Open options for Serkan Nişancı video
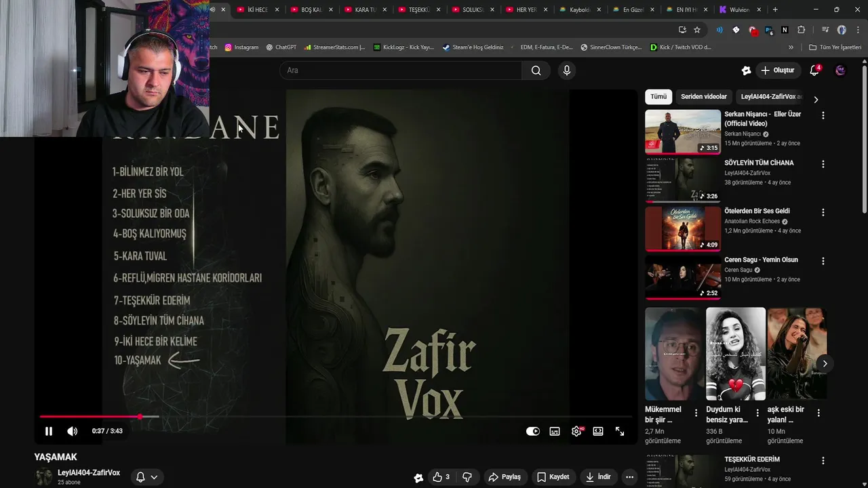 (823, 116)
